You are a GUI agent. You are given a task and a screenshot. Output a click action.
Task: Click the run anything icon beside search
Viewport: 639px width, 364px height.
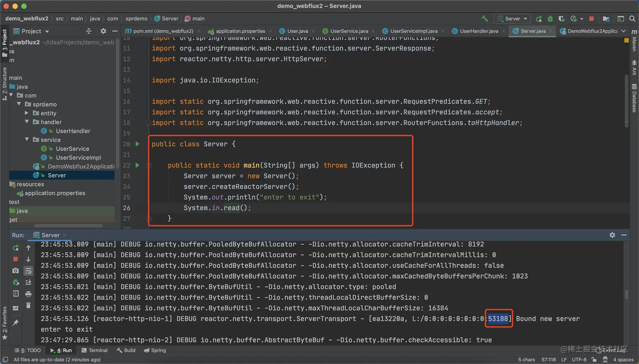coord(621,19)
